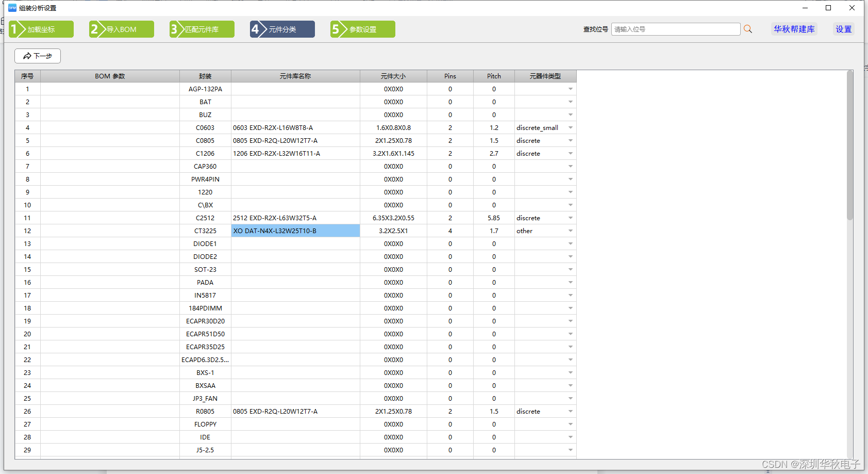This screenshot has height=474, width=868.
Task: Open type dropdown for C2512 row
Action: 571,218
